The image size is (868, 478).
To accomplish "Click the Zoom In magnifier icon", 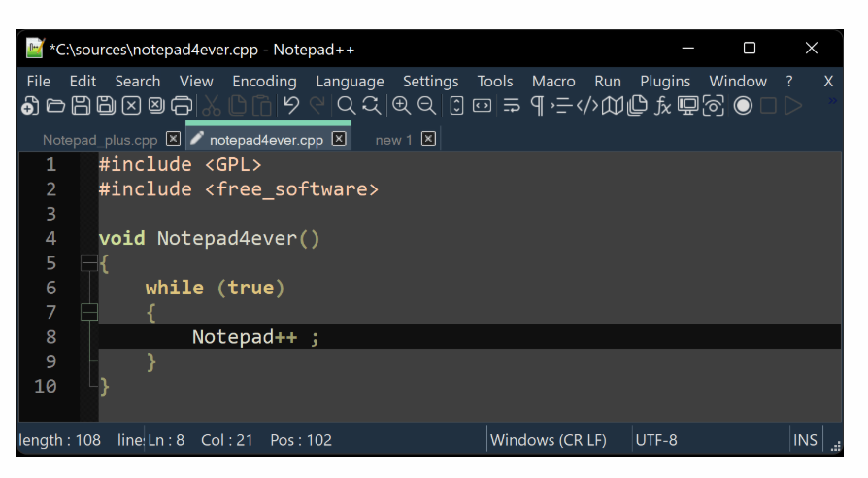I will click(401, 106).
